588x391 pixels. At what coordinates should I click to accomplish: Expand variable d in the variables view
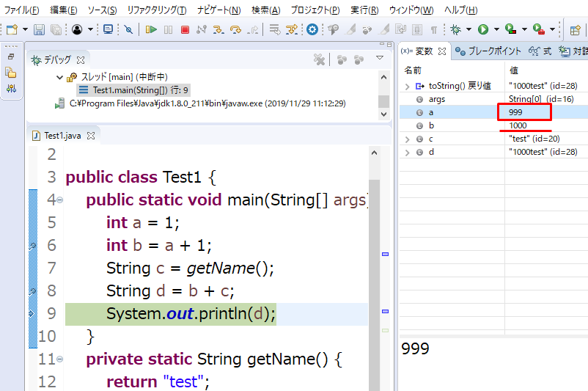click(x=407, y=152)
